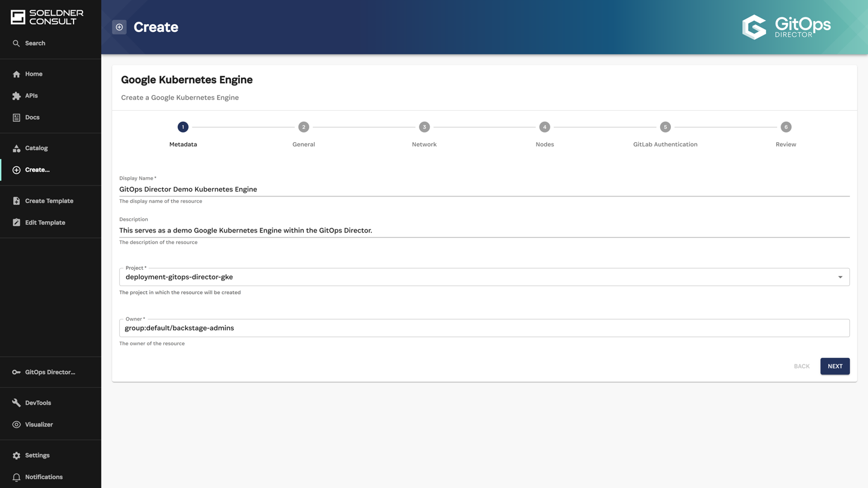Viewport: 868px width, 488px height.
Task: Focus the Description input field
Action: click(485, 230)
